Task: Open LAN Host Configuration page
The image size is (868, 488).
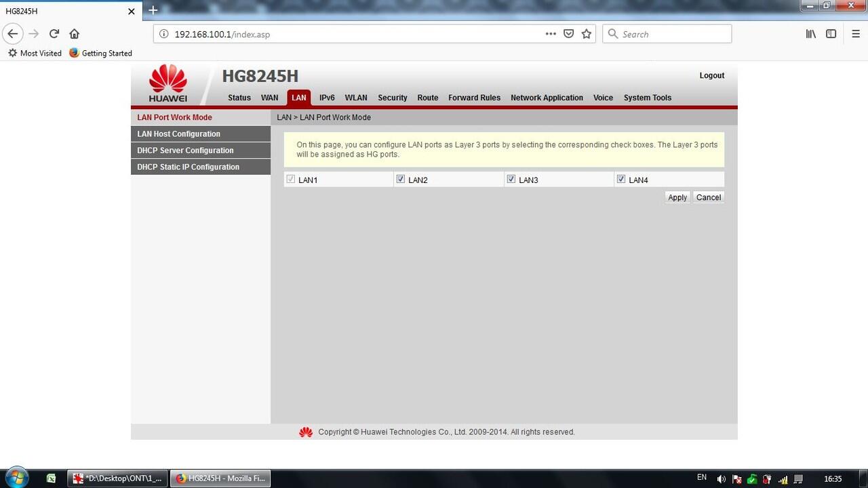Action: click(201, 134)
